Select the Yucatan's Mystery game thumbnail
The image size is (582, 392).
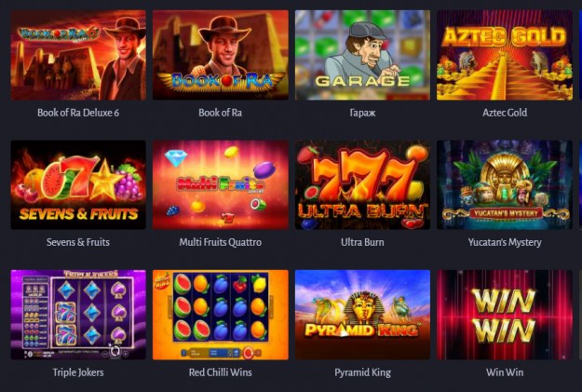505,185
